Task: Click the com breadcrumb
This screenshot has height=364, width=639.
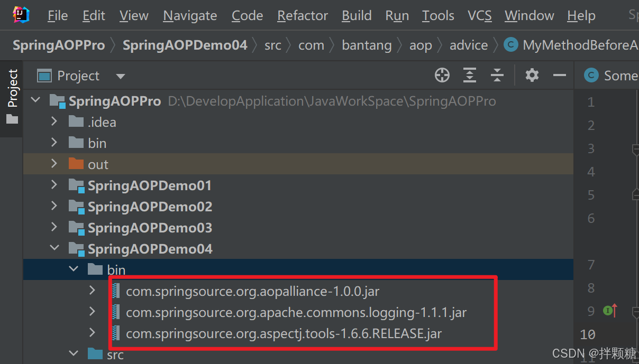Action: (x=311, y=45)
